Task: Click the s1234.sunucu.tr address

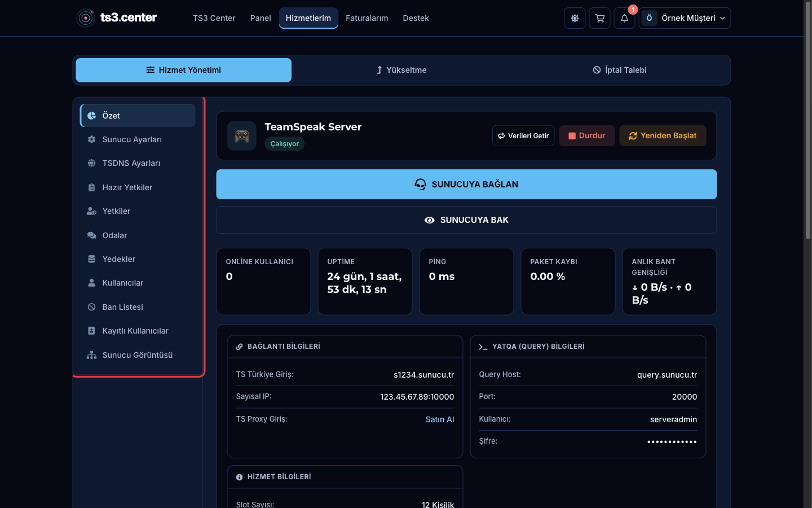Action: point(424,375)
